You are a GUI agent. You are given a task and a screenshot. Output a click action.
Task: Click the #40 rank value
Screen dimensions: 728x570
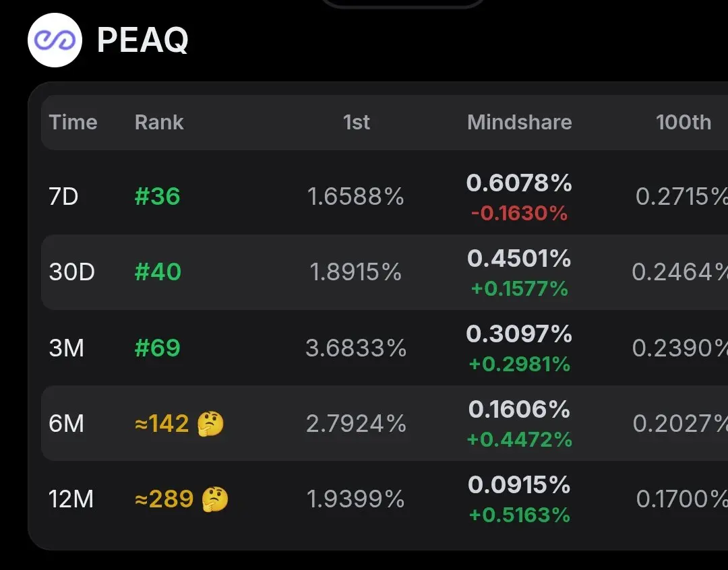point(158,272)
